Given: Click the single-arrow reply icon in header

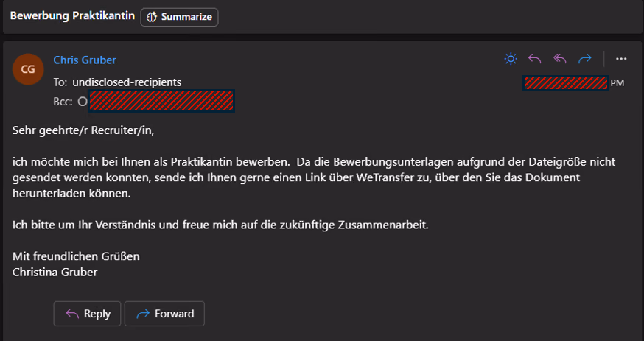Looking at the screenshot, I should tap(534, 59).
